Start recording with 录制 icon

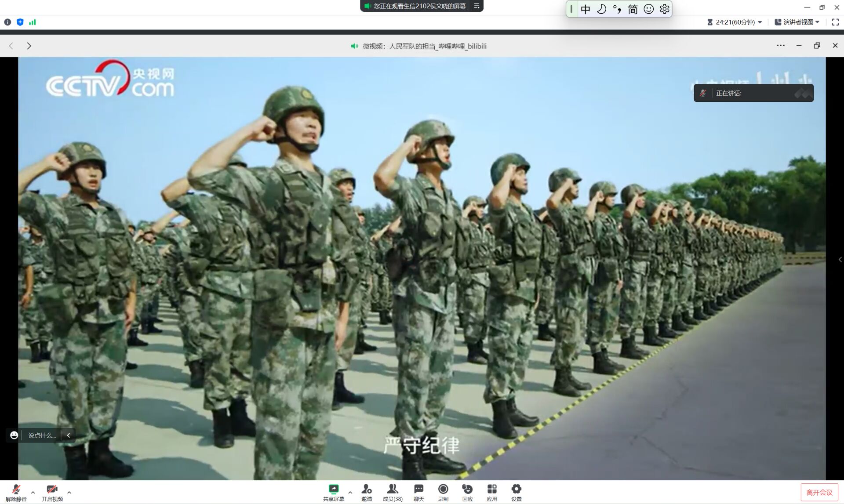point(443,493)
